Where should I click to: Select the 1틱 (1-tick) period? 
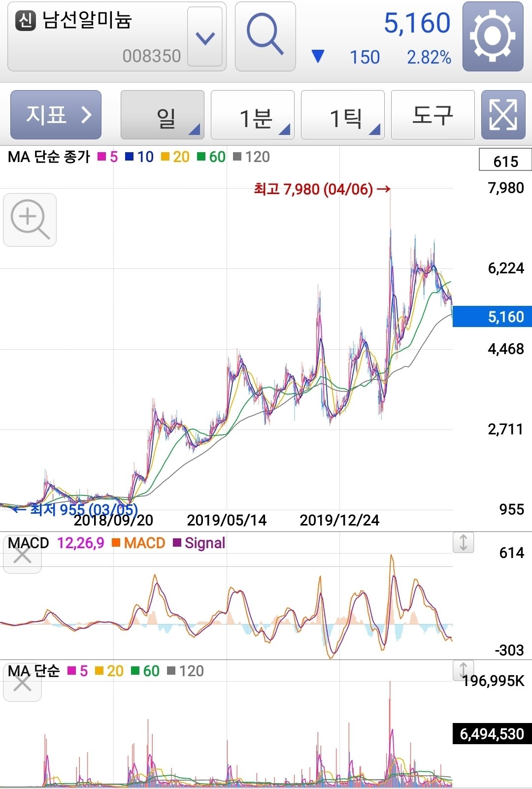tap(343, 115)
